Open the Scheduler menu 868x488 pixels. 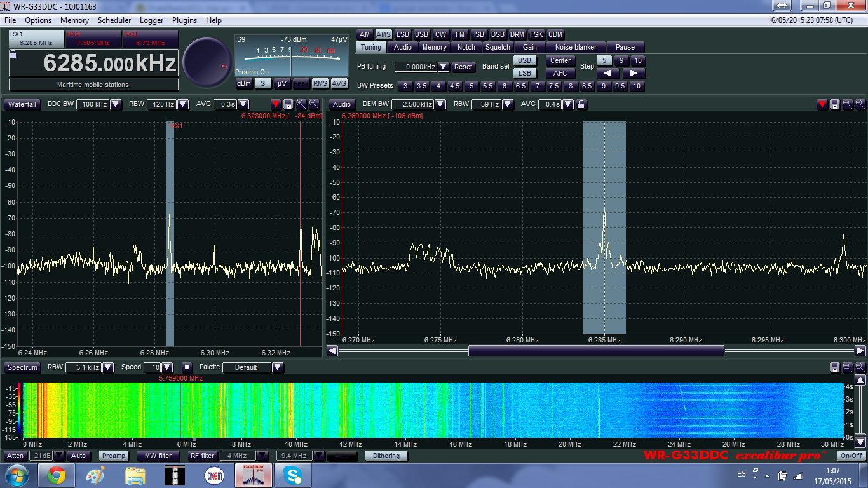coord(114,20)
